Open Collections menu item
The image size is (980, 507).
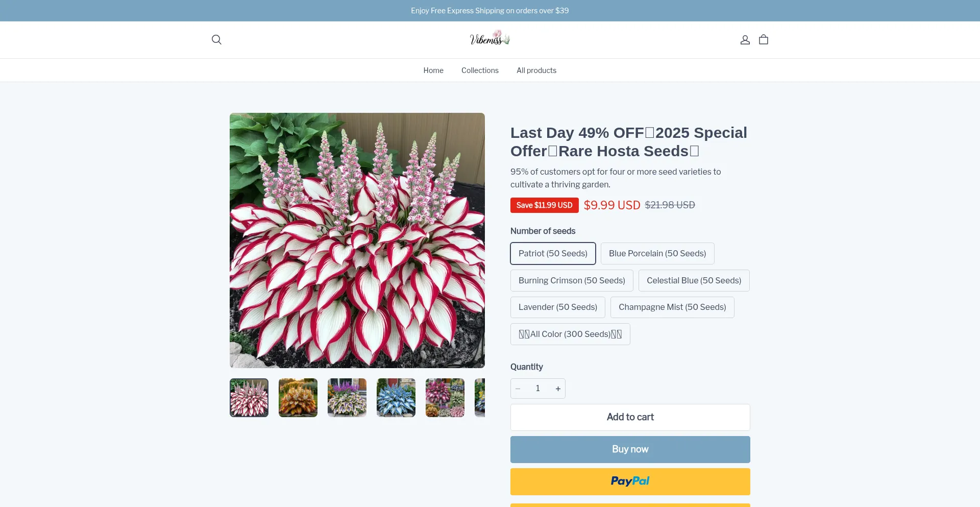pyautogui.click(x=480, y=70)
